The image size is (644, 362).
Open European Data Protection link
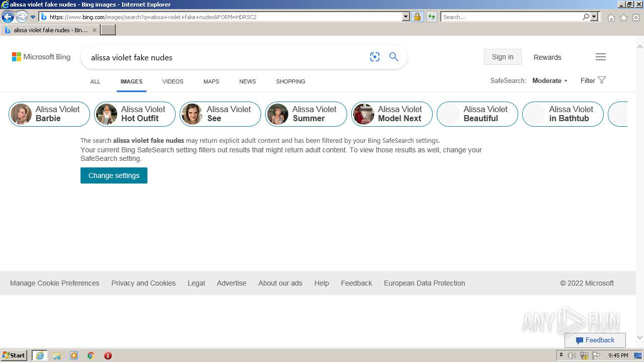click(x=424, y=283)
